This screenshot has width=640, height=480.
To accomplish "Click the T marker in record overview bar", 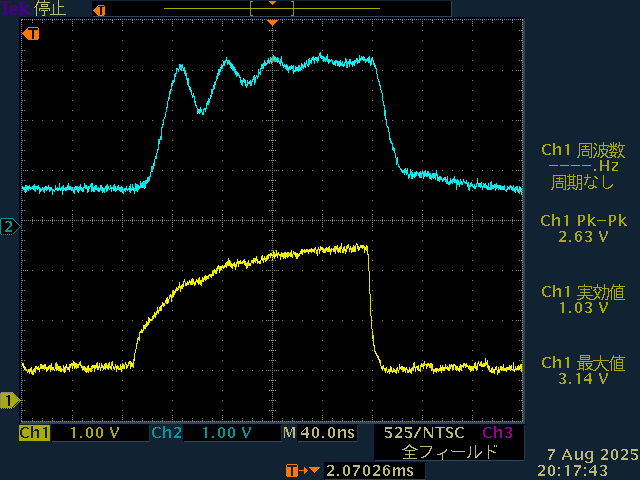I will coord(99,10).
